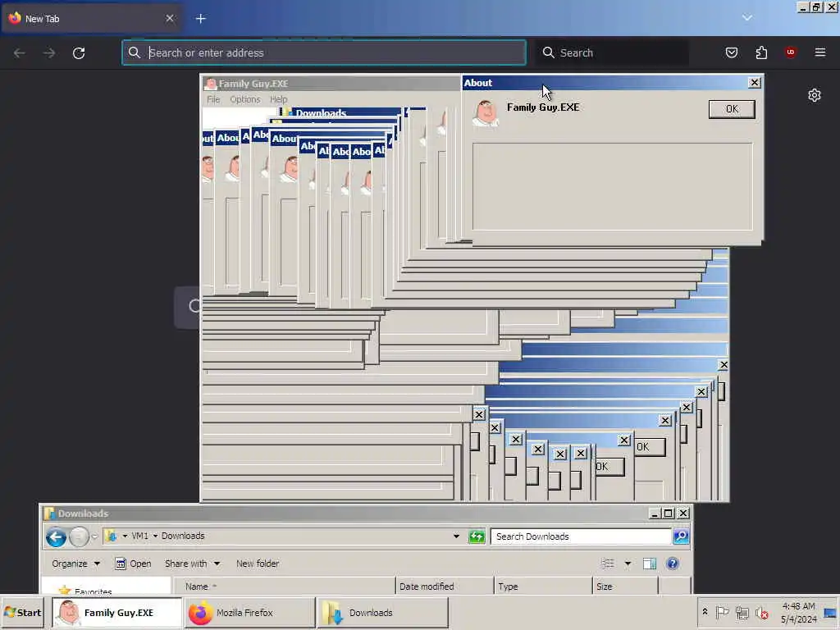This screenshot has height=630, width=840.
Task: Reload the current Firefox page
Action: [79, 53]
